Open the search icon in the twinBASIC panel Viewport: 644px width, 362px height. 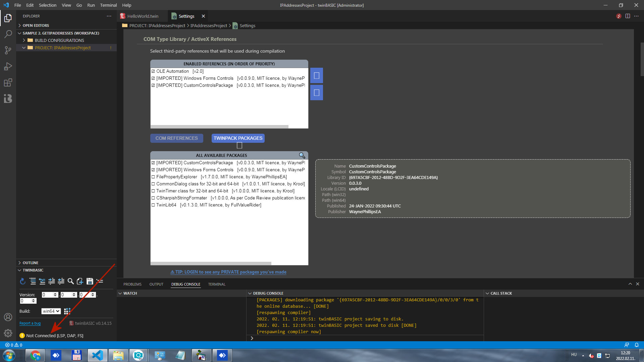pyautogui.click(x=70, y=281)
